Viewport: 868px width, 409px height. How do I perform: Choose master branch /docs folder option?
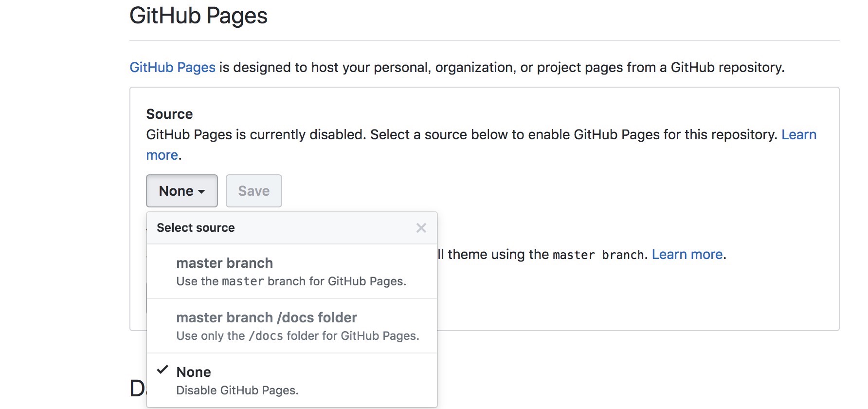pos(292,326)
